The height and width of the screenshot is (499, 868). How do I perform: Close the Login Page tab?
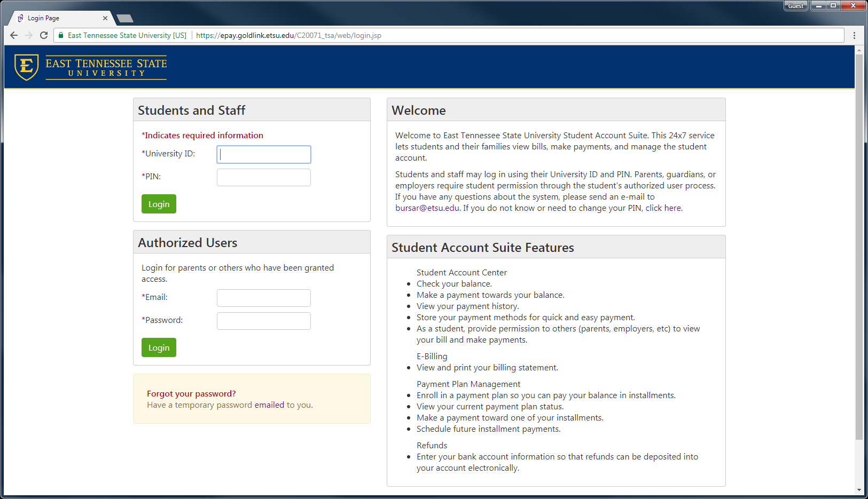pyautogui.click(x=105, y=18)
